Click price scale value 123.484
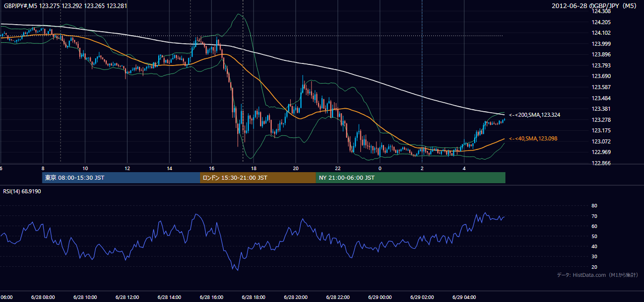Viewport: 644px width, 302px height. click(602, 98)
